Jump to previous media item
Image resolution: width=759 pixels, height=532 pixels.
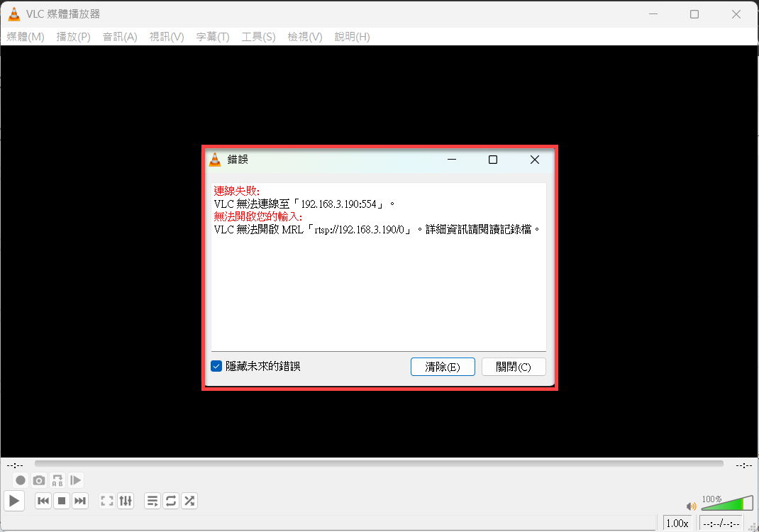coord(43,501)
